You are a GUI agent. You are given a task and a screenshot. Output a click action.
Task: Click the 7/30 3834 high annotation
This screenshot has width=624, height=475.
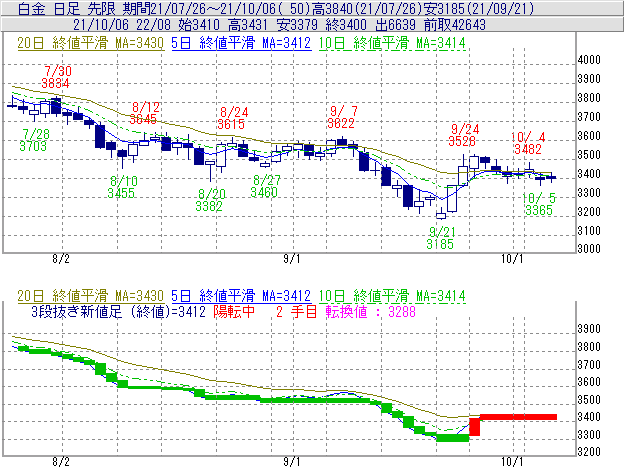[57, 77]
